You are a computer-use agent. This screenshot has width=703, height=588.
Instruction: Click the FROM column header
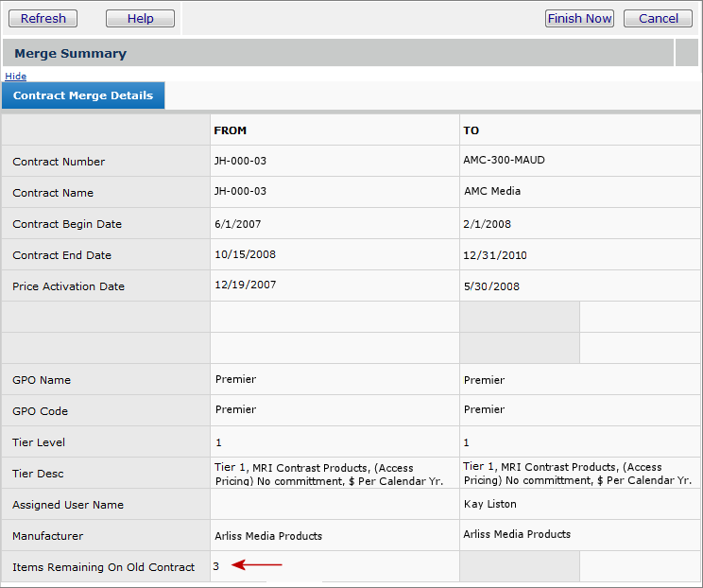tap(230, 130)
